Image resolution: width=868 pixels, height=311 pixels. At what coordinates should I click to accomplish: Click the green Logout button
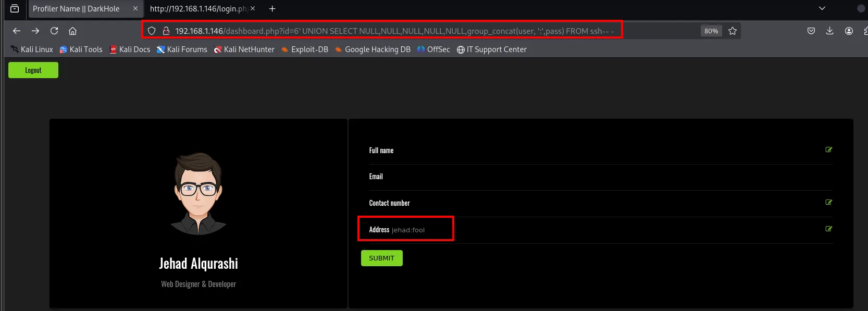coord(33,70)
